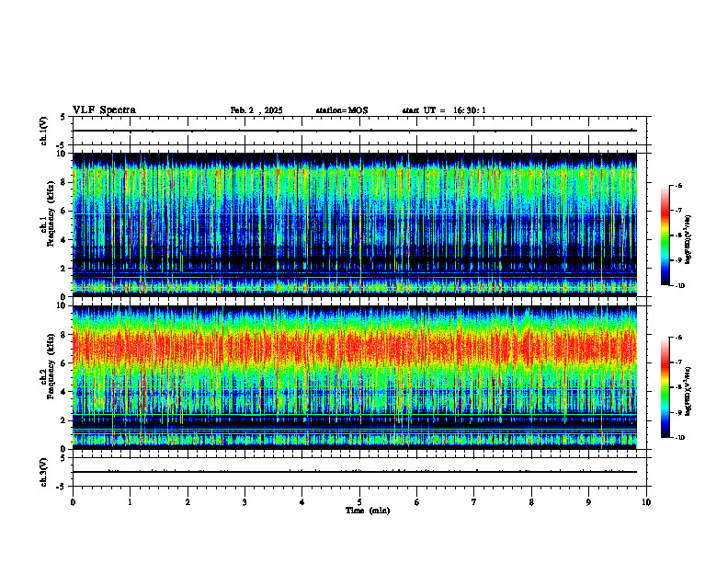The width and height of the screenshot is (728, 563).
Task: Click time axis tick label '4'
Action: click(302, 502)
